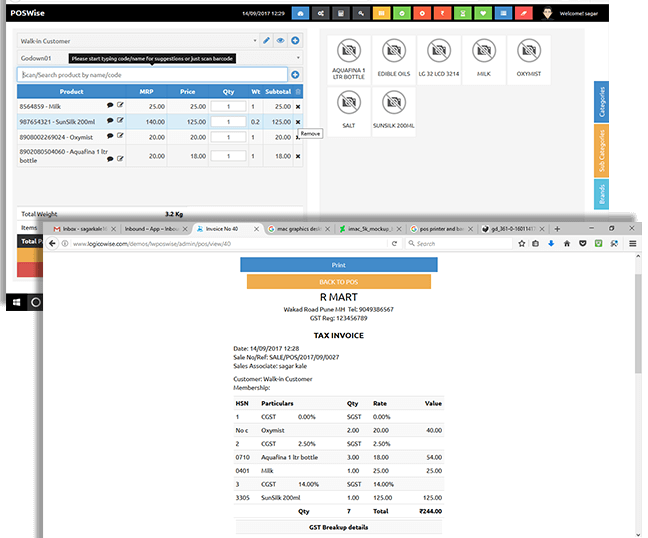Switch to the imac_5k_mockup browser tab
The image size is (648, 538).
pos(369,229)
